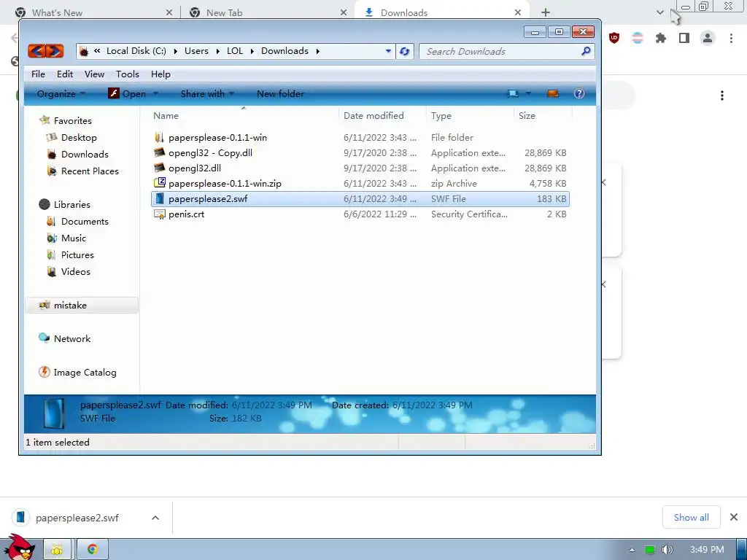747x560 pixels.
Task: Switch to the New Tab tab
Action: pyautogui.click(x=225, y=13)
